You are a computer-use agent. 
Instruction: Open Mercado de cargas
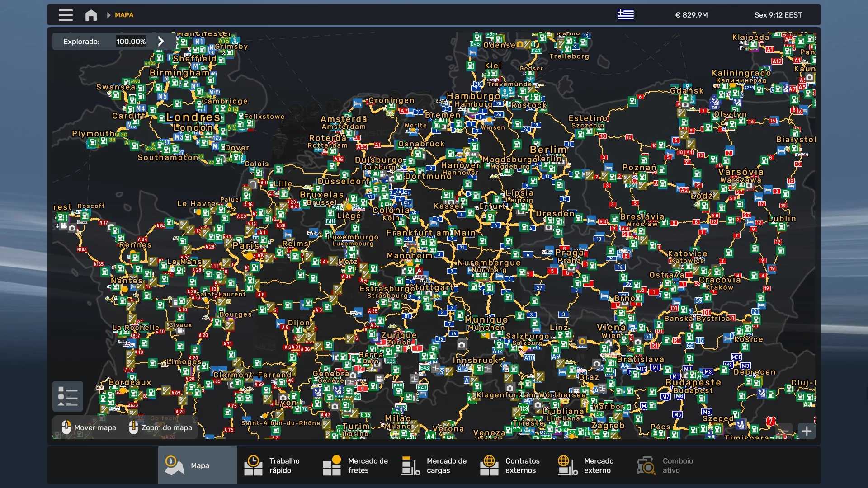[434, 465]
